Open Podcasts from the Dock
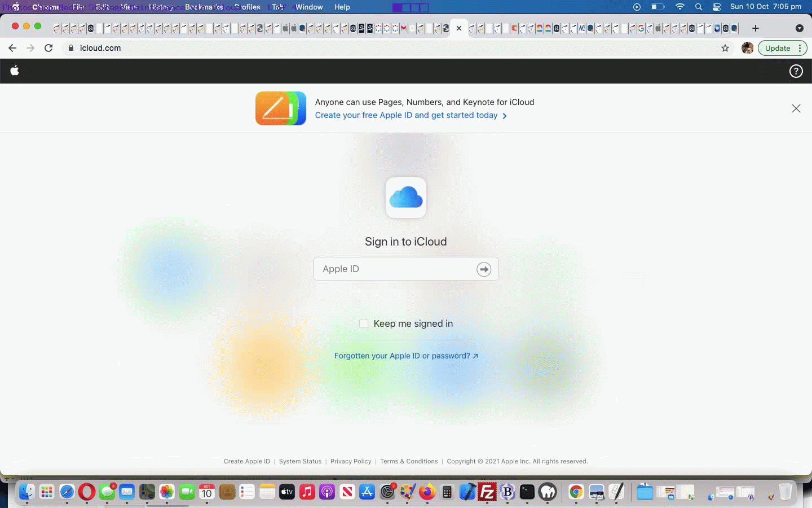 (327, 492)
